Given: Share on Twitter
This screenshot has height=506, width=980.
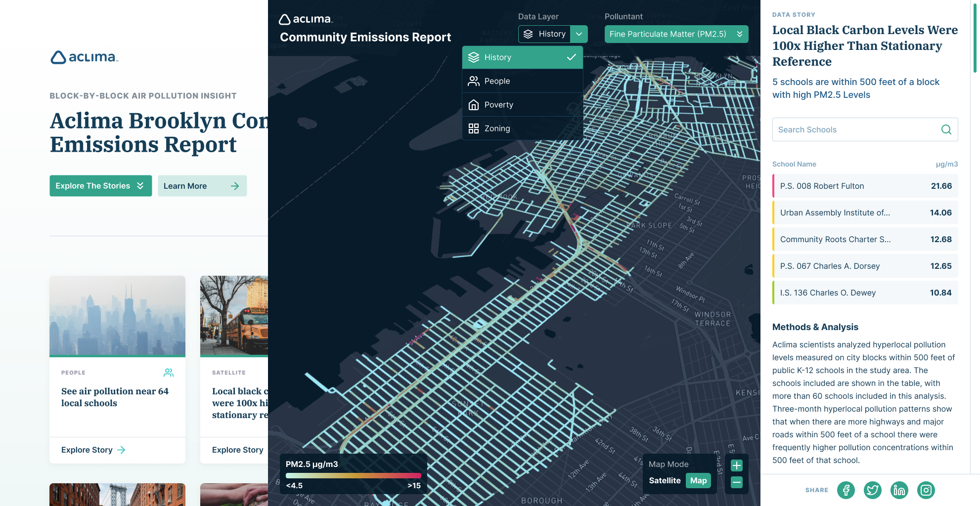Looking at the screenshot, I should 873,490.
